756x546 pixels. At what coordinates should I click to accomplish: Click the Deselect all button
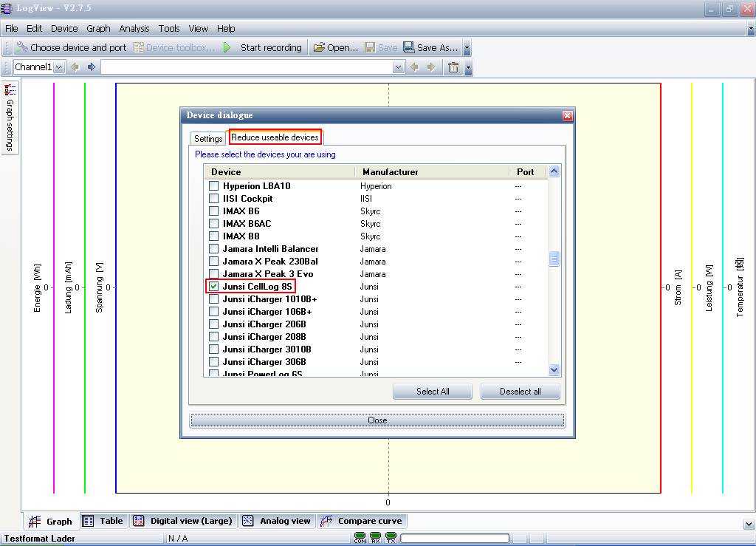[520, 391]
